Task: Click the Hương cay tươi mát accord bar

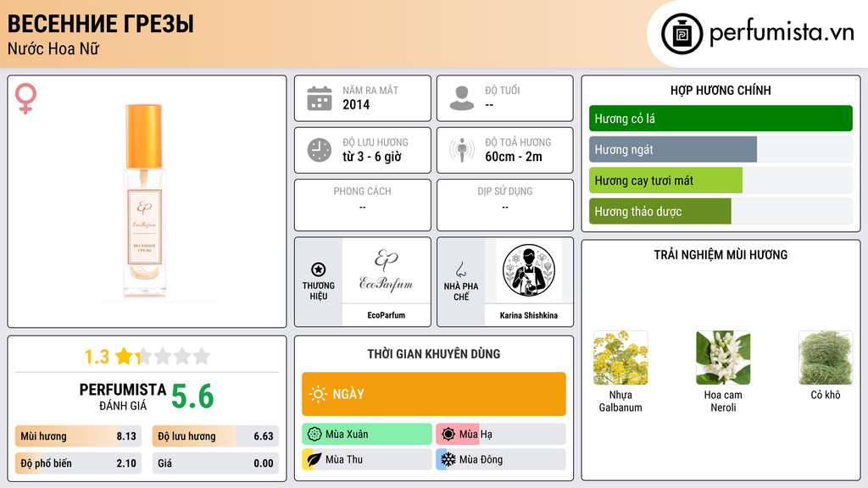Action: tap(721, 180)
